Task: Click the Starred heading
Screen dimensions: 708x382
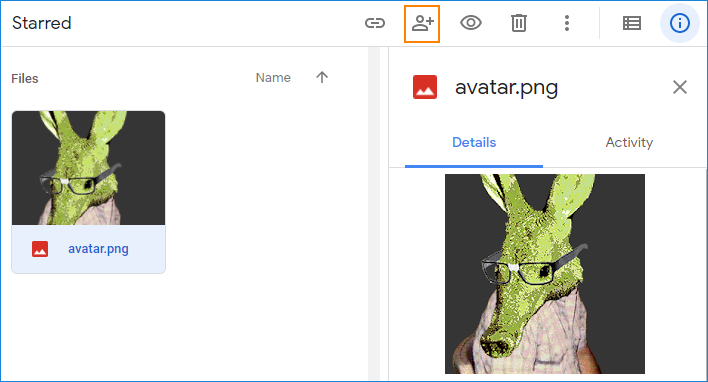Action: [x=42, y=23]
